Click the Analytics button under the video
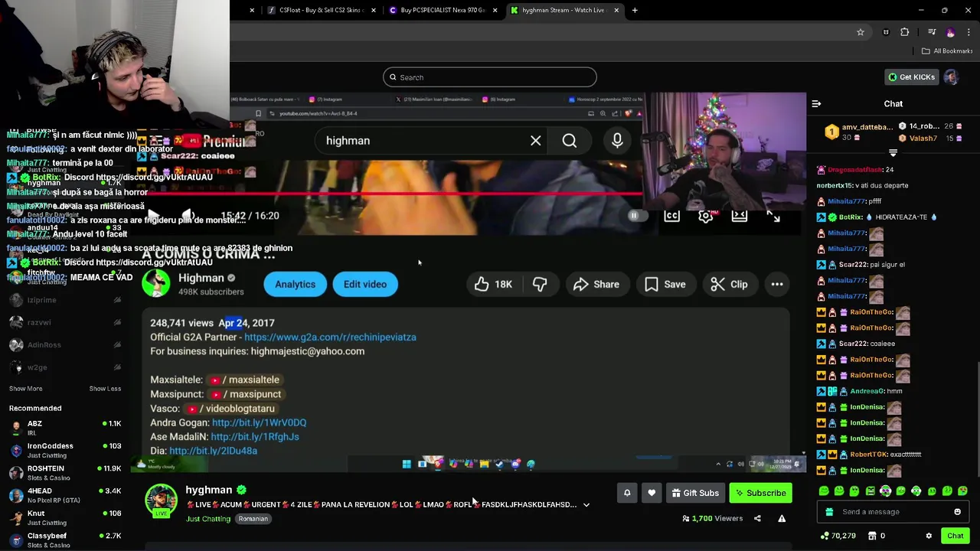Image resolution: width=980 pixels, height=551 pixels. pos(295,284)
